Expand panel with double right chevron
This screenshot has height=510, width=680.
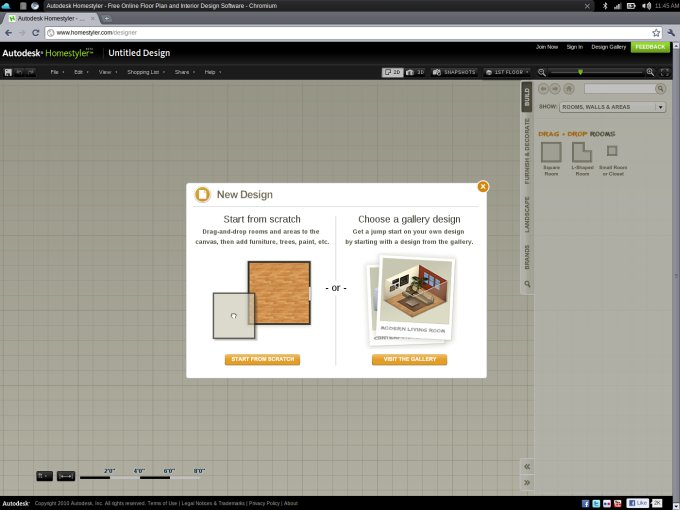527,482
